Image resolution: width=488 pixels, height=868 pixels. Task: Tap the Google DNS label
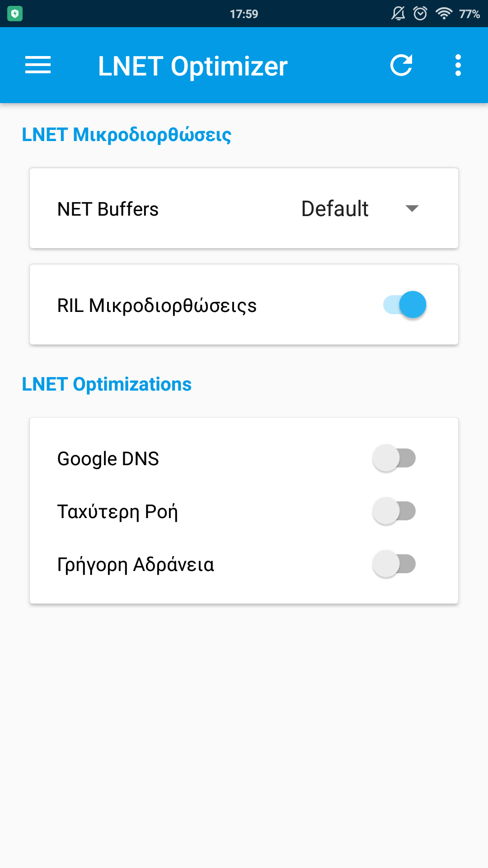point(108,459)
